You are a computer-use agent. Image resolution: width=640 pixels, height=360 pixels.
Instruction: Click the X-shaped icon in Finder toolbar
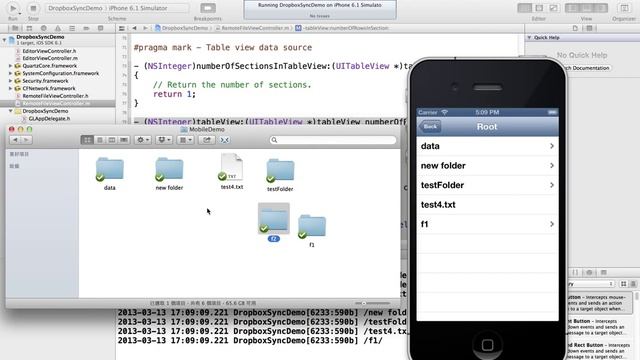tap(224, 140)
